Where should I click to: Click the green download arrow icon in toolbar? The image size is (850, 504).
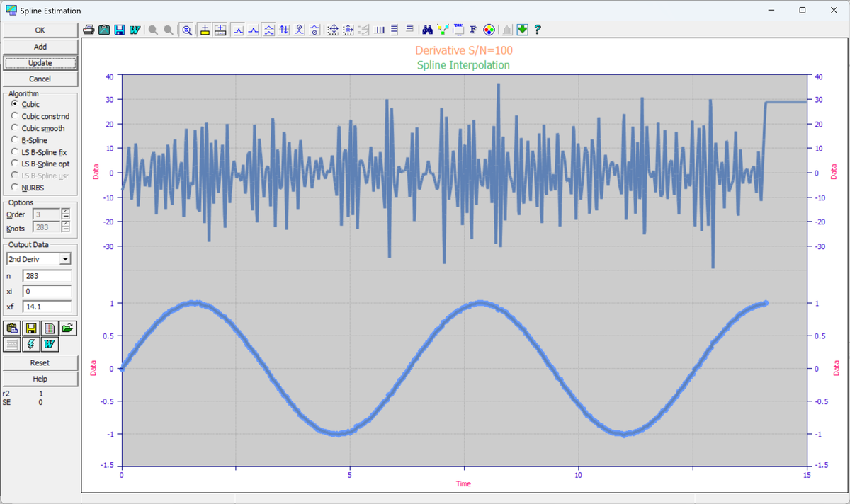tap(522, 30)
